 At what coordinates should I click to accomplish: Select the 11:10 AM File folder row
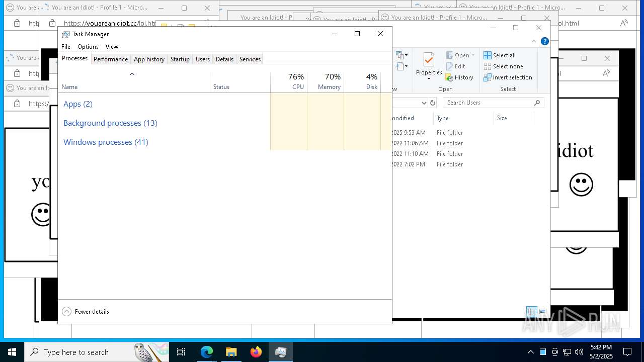click(463, 154)
